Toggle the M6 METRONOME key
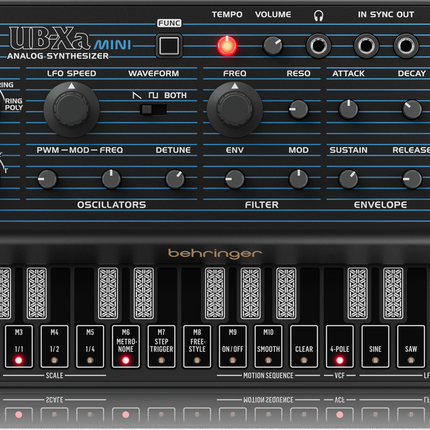Viewport: 430px width, 430px height. click(126, 346)
